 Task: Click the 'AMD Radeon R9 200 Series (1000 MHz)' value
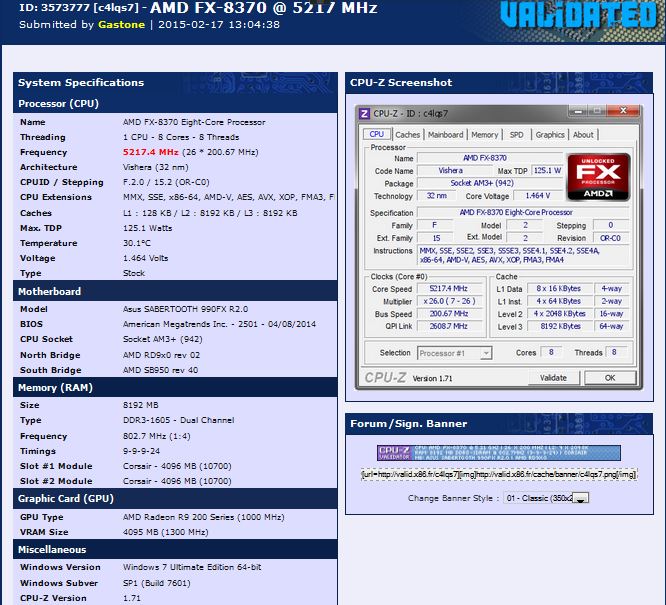click(x=204, y=517)
